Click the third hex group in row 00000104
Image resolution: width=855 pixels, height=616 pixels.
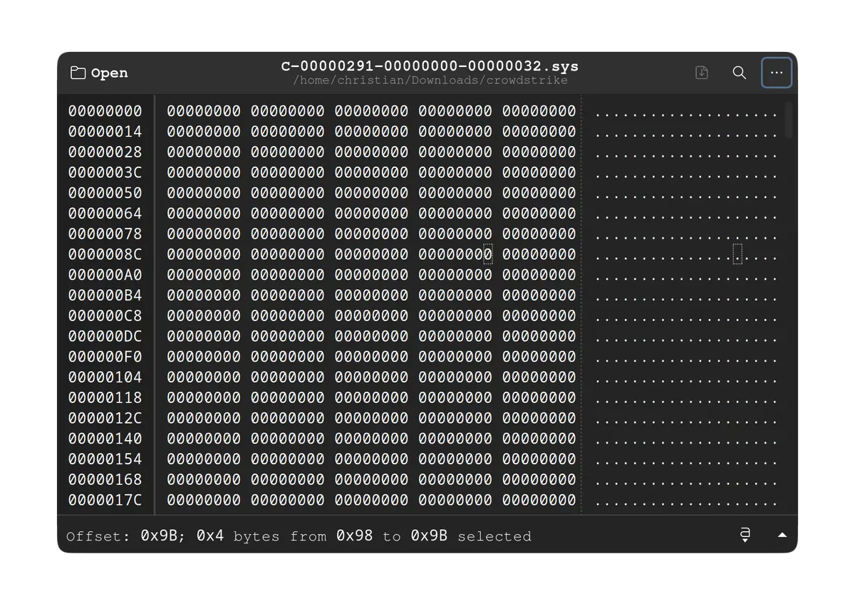(371, 377)
